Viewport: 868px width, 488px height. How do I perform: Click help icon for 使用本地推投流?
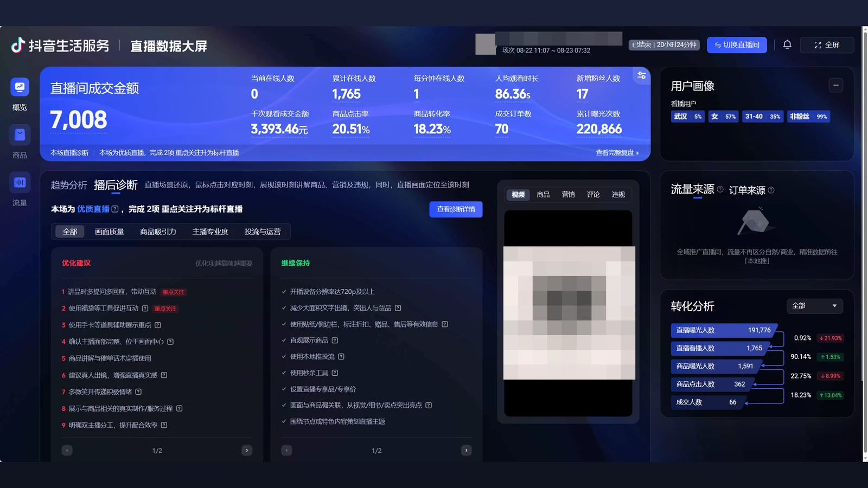pos(341,357)
